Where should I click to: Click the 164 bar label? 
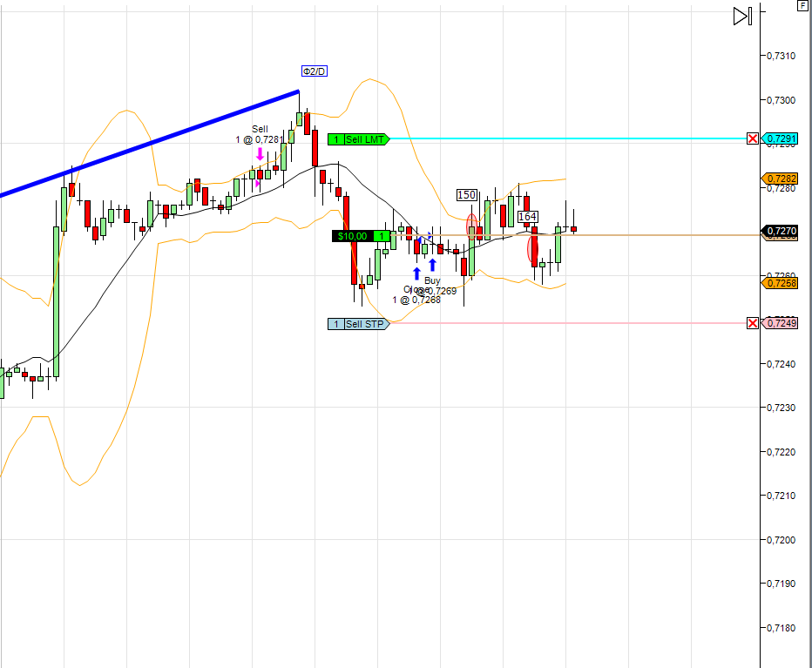(x=527, y=217)
